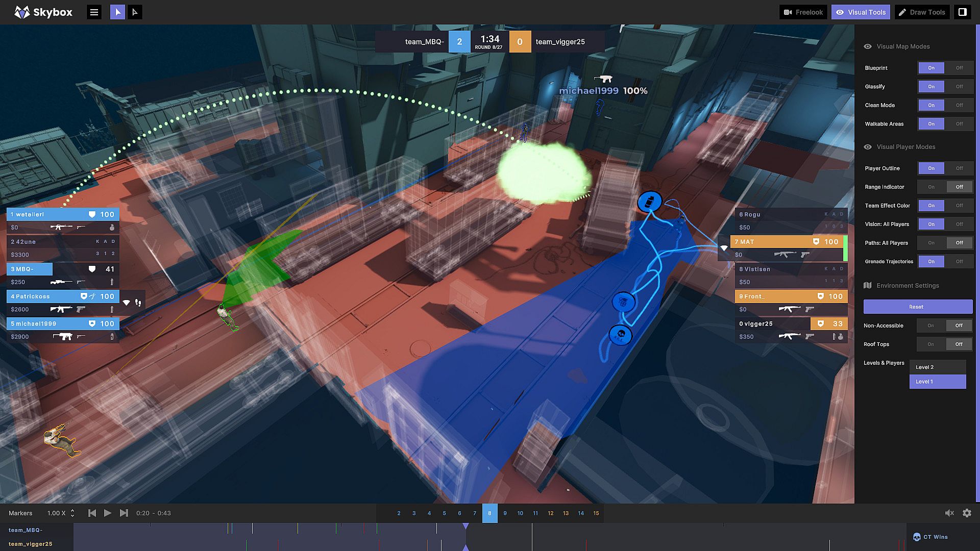Collapse the Visual Map Modes section
Viewport: 980px width, 551px height.
[903, 46]
